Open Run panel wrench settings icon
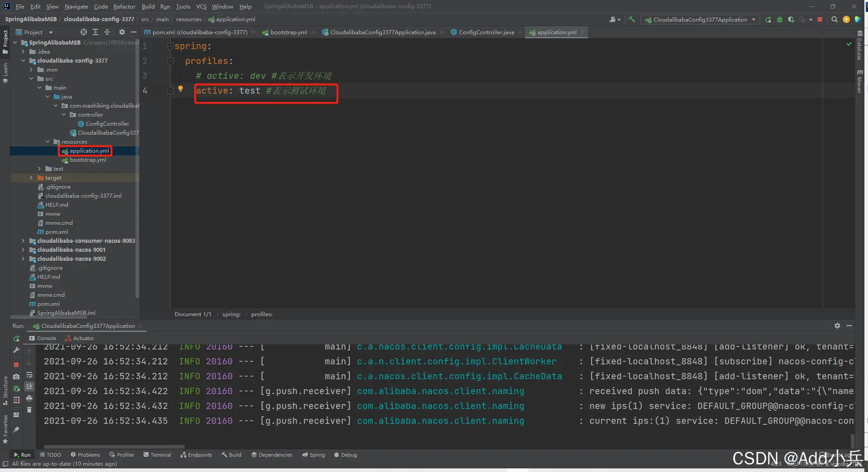The height and width of the screenshot is (472, 868). tap(16, 350)
